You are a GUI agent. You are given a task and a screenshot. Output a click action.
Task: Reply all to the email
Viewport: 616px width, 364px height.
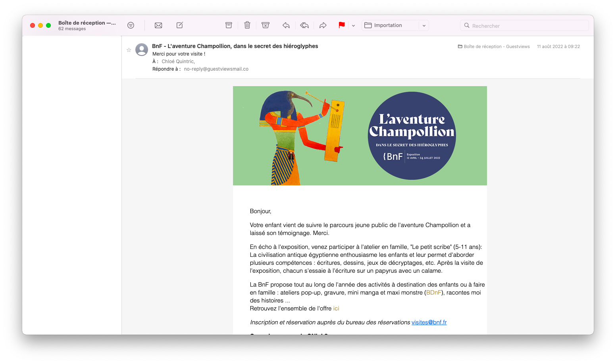pos(304,25)
